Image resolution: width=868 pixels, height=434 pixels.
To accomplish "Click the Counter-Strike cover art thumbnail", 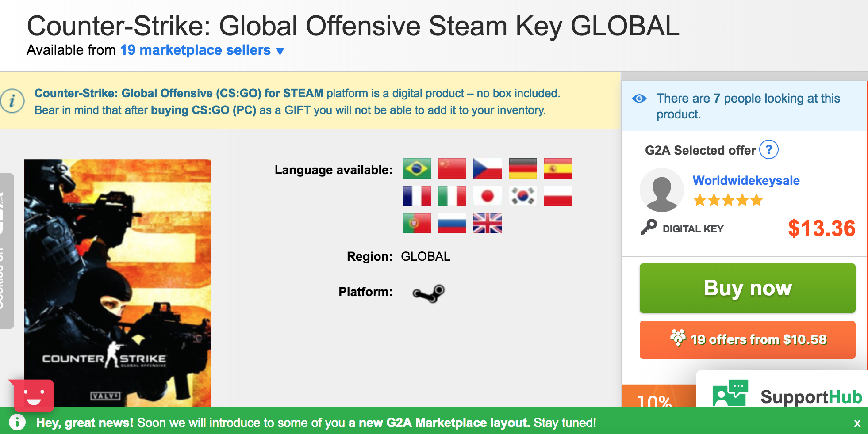I will click(x=117, y=283).
